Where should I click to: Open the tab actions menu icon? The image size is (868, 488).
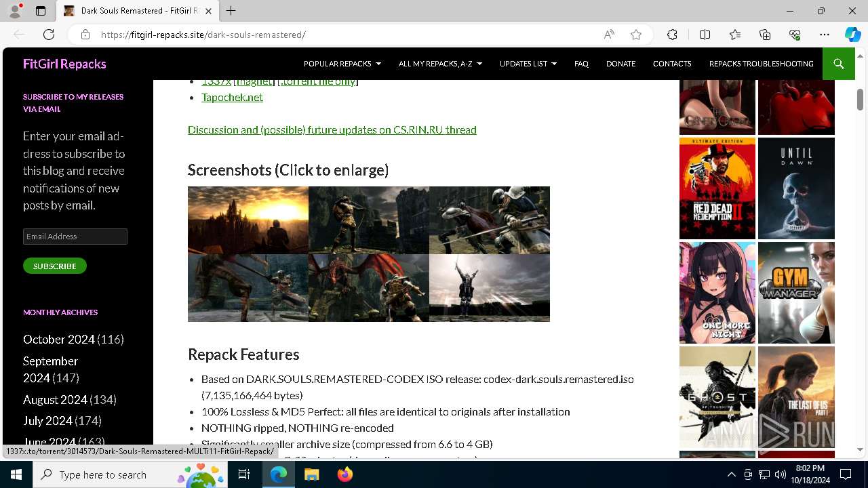41,11
